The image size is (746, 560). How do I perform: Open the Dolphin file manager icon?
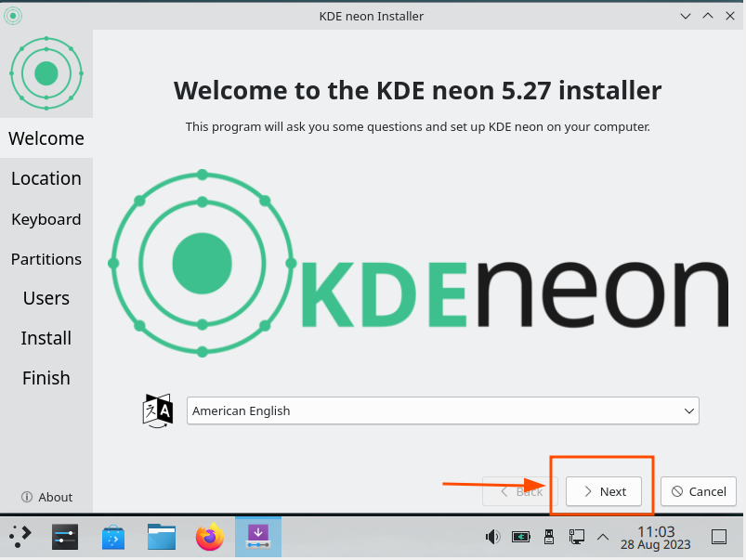pyautogui.click(x=162, y=537)
